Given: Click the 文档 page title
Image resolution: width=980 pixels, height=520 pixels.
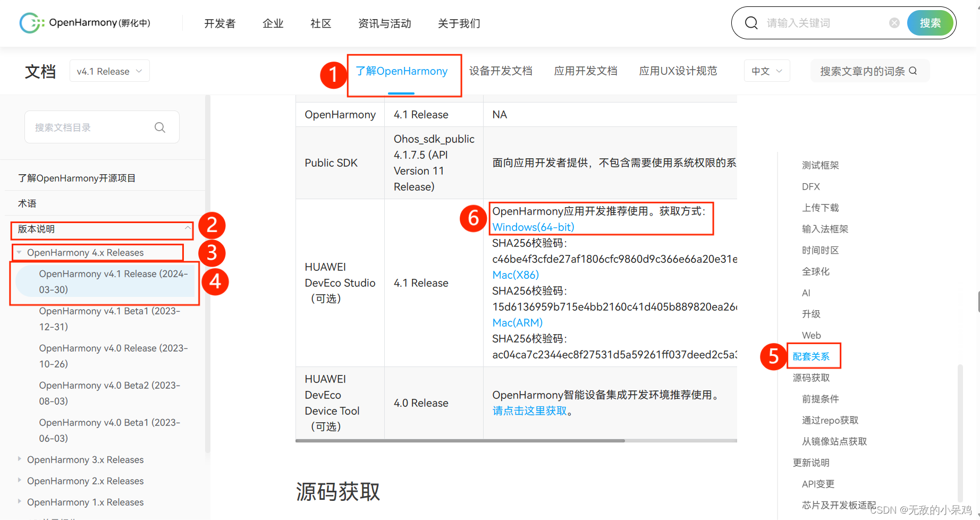Looking at the screenshot, I should pos(40,71).
